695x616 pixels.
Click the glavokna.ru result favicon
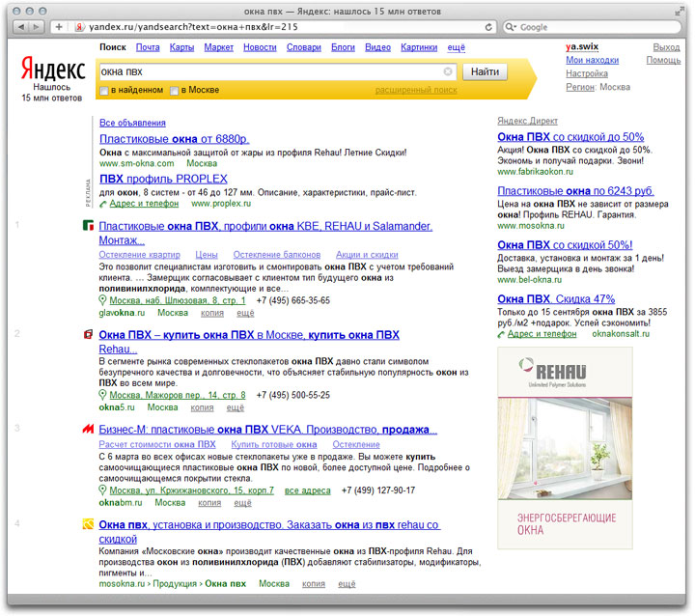pos(88,226)
